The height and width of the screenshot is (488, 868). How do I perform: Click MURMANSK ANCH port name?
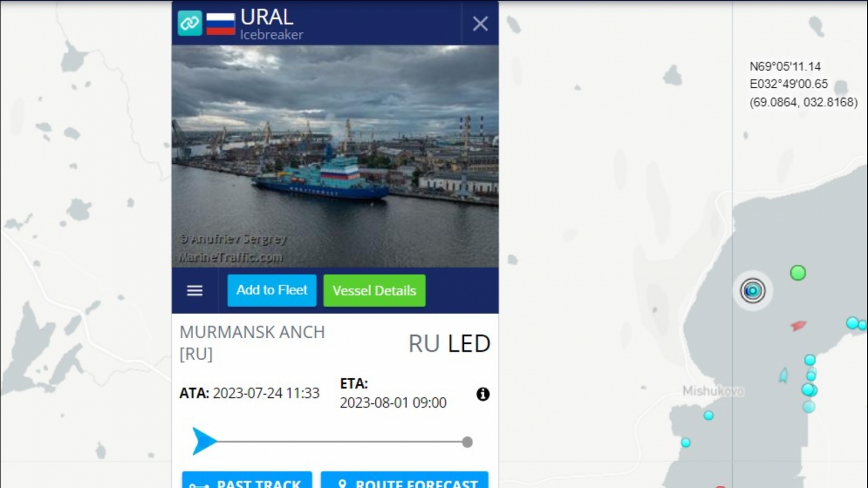[x=252, y=332]
